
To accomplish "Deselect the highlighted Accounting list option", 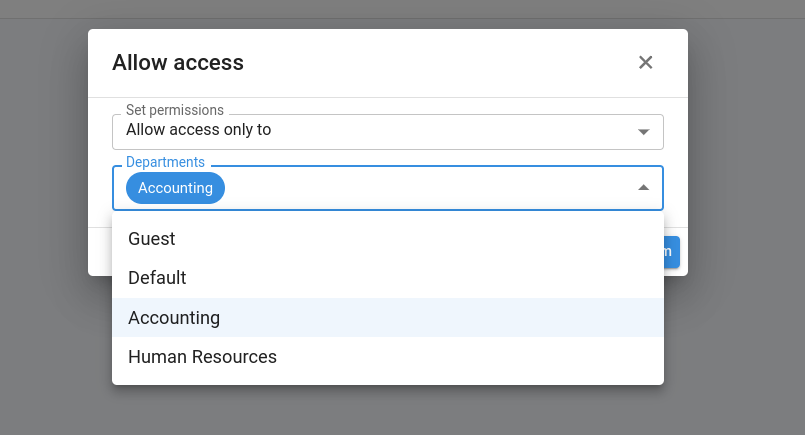I will (174, 318).
